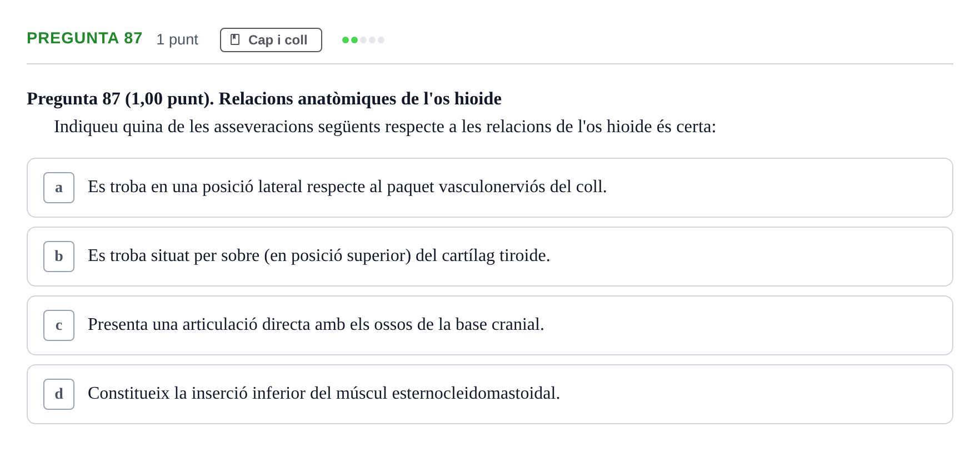Image resolution: width=980 pixels, height=452 pixels.
Task: Click the first green difficulty dot
Action: tap(346, 40)
